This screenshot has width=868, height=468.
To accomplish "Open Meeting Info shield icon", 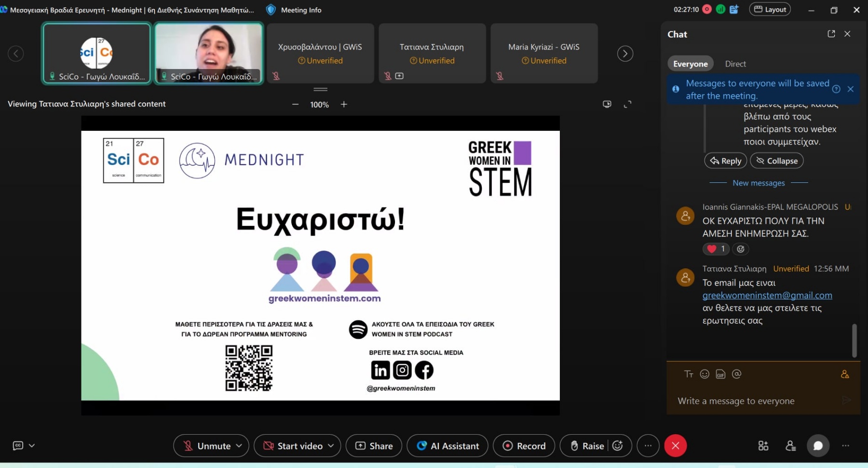I will point(271,10).
